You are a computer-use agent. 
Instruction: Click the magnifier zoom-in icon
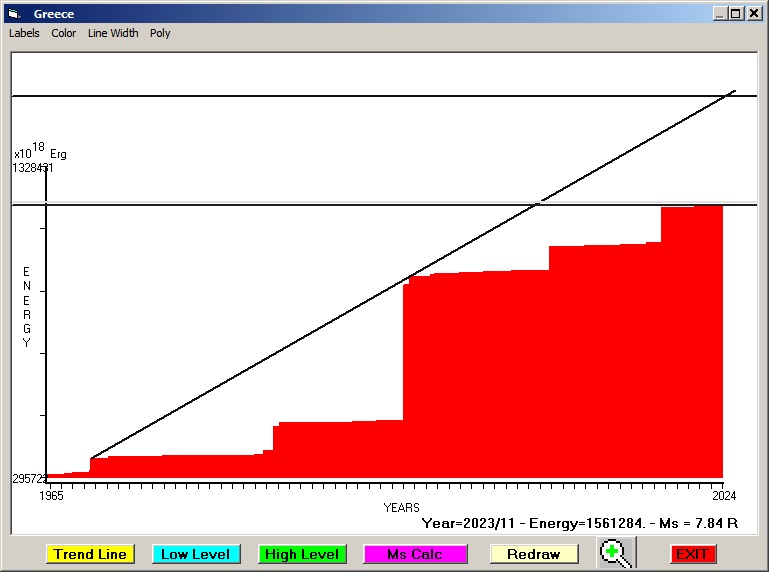pos(616,553)
